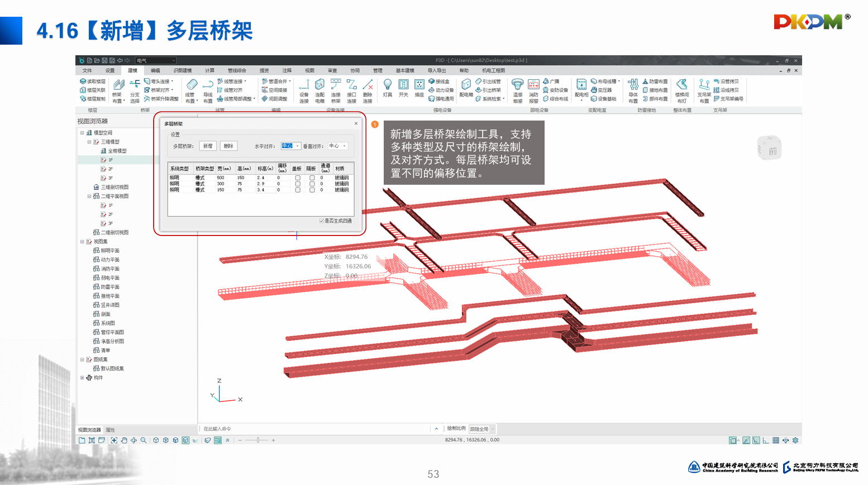The height and width of the screenshot is (485, 868).
Task: Enable 隔板 for the 500 mm row
Action: [312, 178]
